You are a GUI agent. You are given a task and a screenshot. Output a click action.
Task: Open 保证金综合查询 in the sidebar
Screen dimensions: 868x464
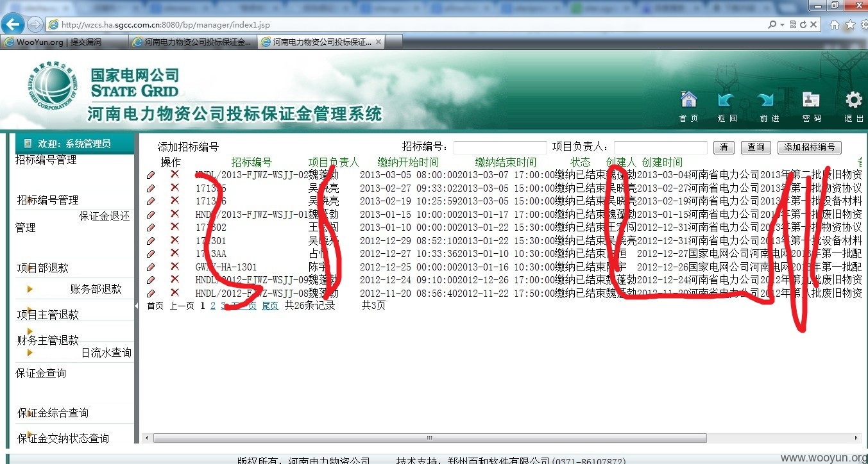53,413
